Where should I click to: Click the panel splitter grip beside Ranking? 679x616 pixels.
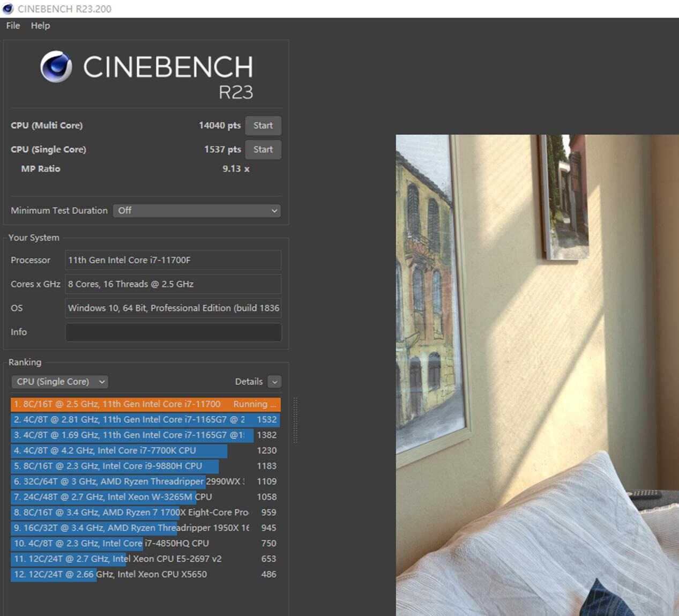point(295,420)
